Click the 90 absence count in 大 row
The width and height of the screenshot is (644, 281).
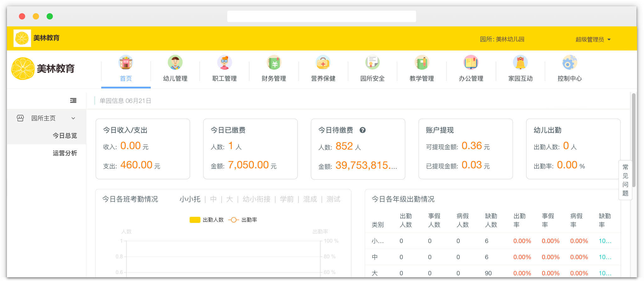[488, 273]
